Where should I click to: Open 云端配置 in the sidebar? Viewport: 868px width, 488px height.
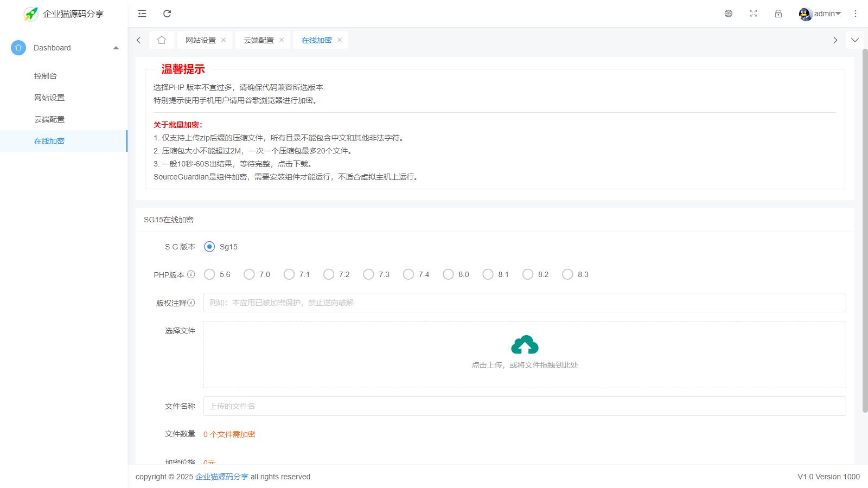tap(49, 119)
